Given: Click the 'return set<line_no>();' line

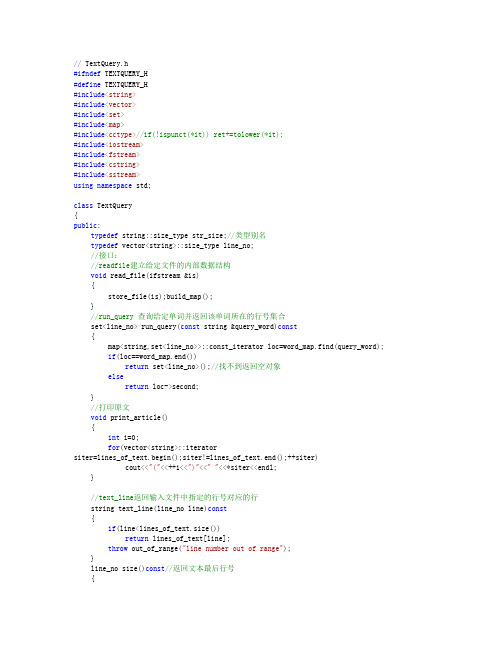Looking at the screenshot, I should (203, 366).
